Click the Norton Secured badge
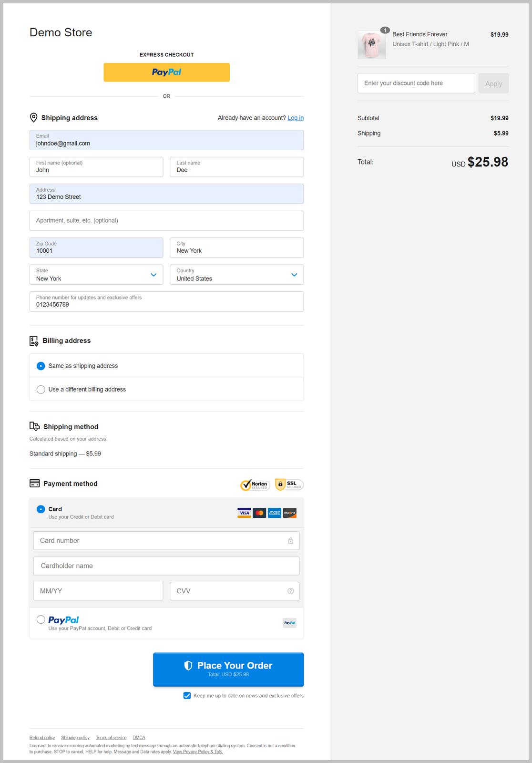Screen dimensions: 532x763 point(255,485)
